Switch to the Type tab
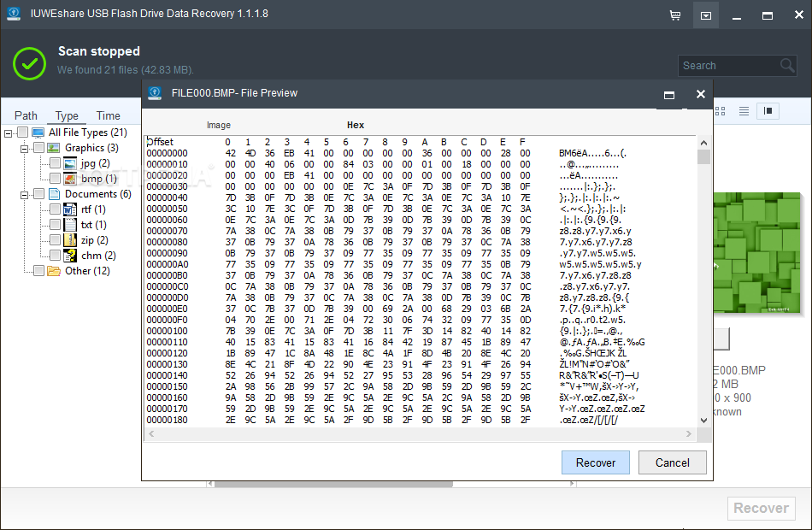The image size is (812, 530). (67, 115)
